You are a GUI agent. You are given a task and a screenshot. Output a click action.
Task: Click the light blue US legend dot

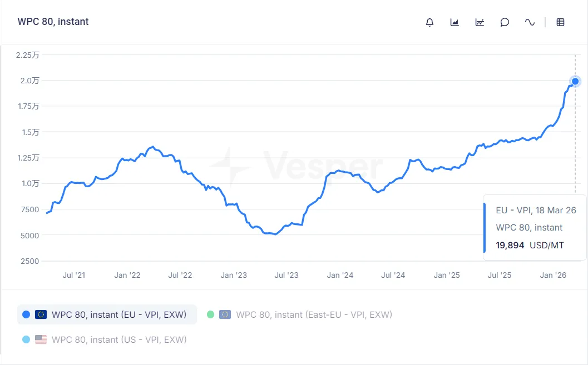pyautogui.click(x=26, y=339)
